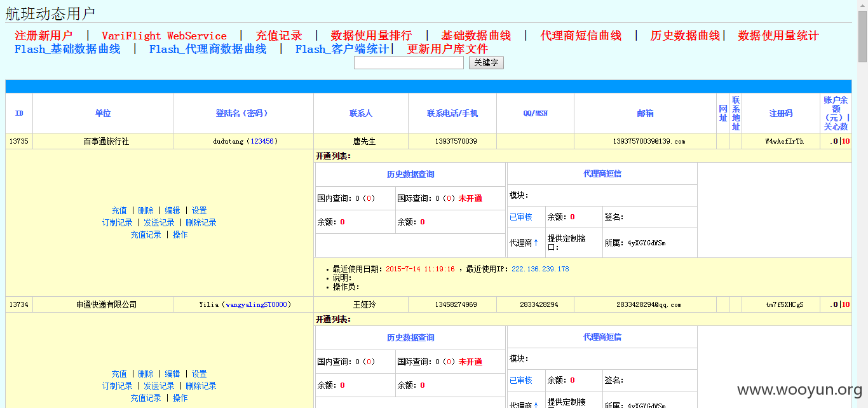This screenshot has width=868, height=408.
Task: Open VariFlight WebService page
Action: click(x=164, y=36)
